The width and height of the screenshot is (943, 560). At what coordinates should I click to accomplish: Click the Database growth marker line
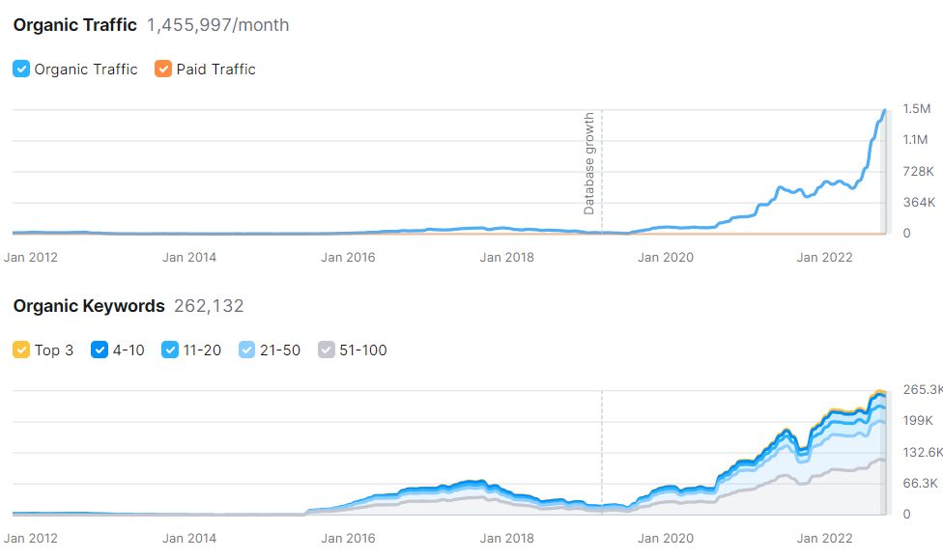pos(601,171)
